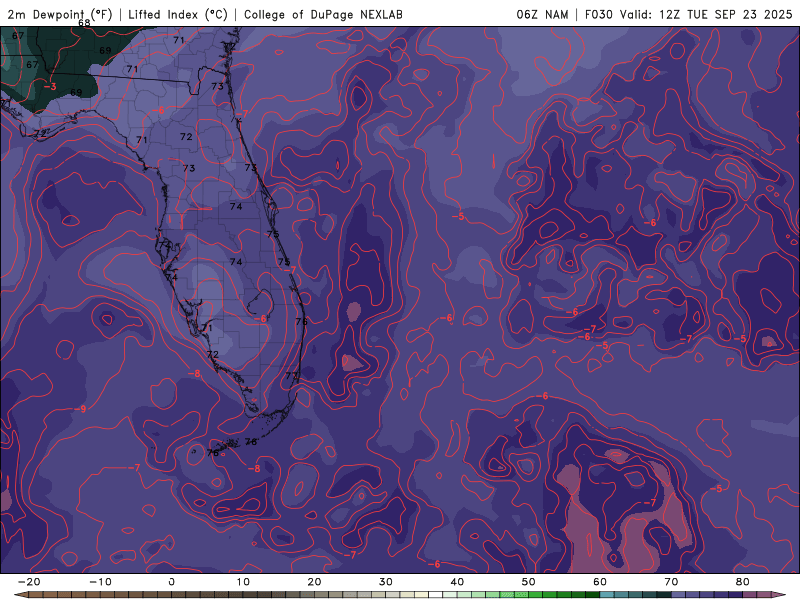Click the "50" colorbar scale label
Screen dimensions: 800x600
[x=529, y=582]
